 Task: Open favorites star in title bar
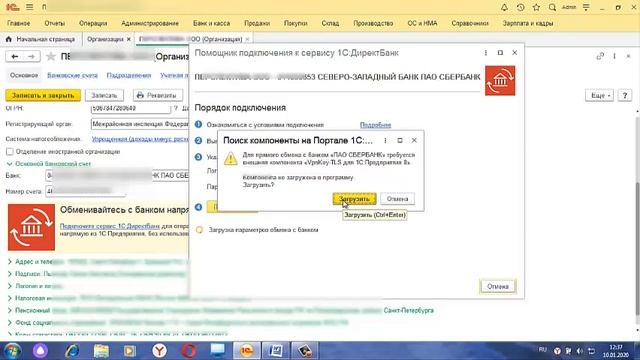(x=536, y=7)
